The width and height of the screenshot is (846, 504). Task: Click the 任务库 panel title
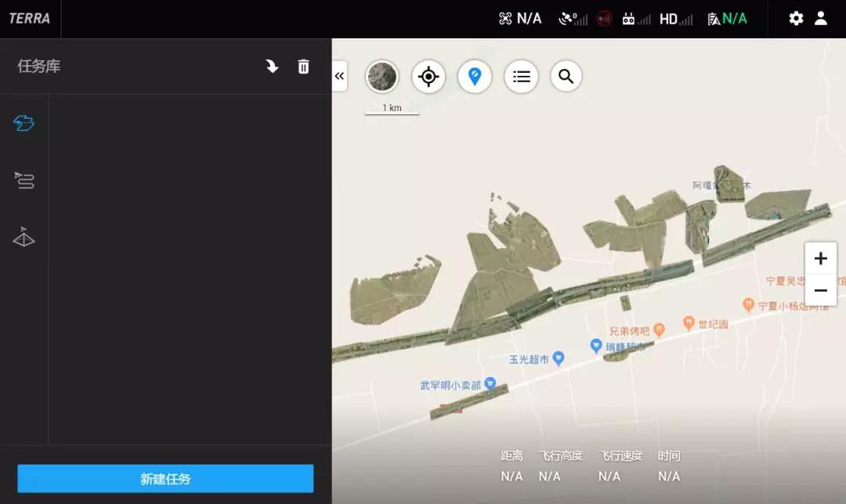coord(39,67)
